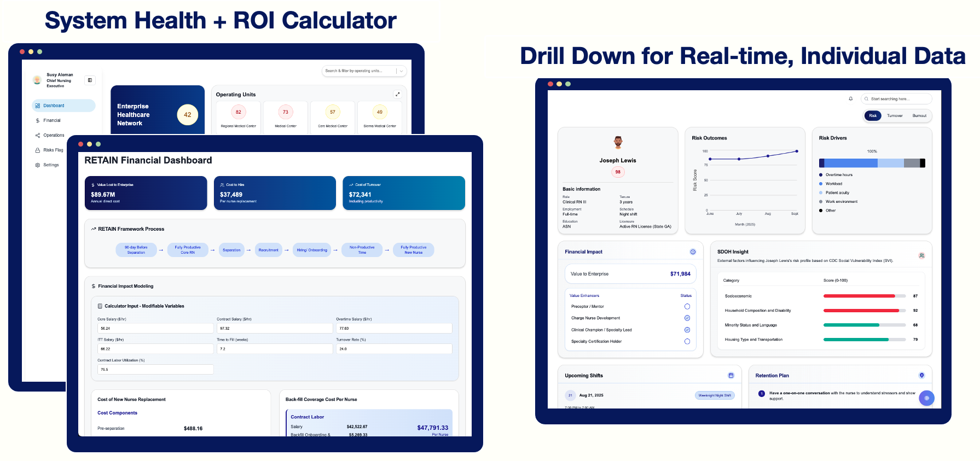Click the Upcoming Shifts calendar icon
This screenshot has width=980, height=461.
[x=731, y=376]
